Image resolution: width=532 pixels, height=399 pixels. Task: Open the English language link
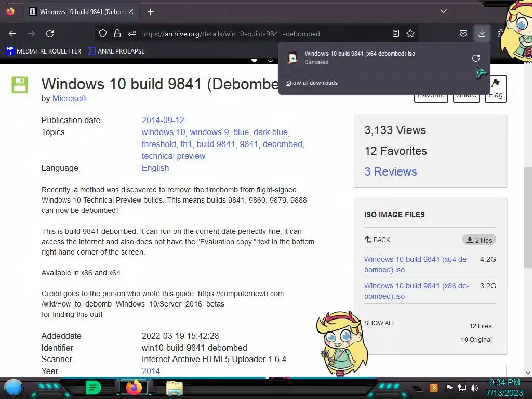pos(155,168)
